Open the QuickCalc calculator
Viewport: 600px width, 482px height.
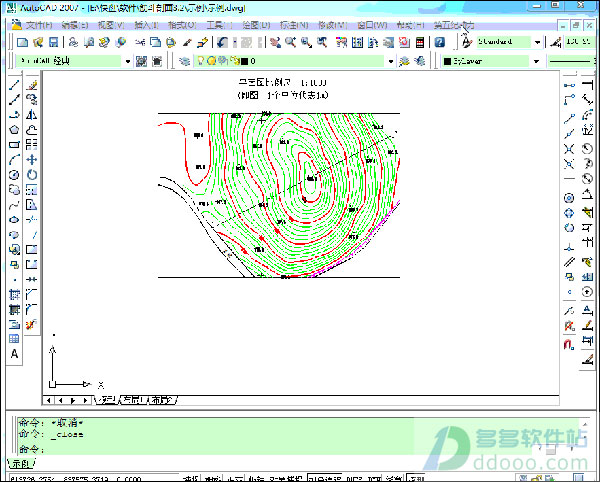pos(420,42)
